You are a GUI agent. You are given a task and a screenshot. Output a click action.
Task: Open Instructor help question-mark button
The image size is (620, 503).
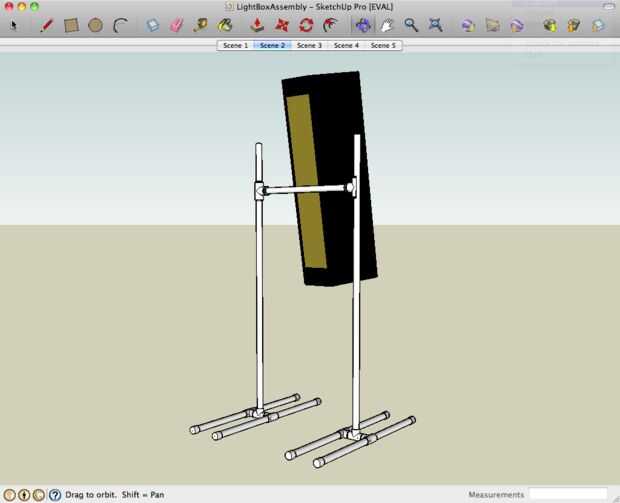tap(55, 495)
